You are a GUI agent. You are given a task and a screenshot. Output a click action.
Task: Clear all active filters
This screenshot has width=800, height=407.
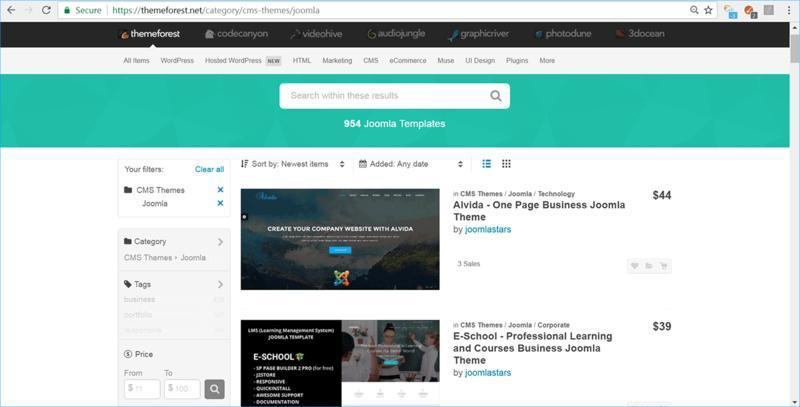click(x=209, y=169)
